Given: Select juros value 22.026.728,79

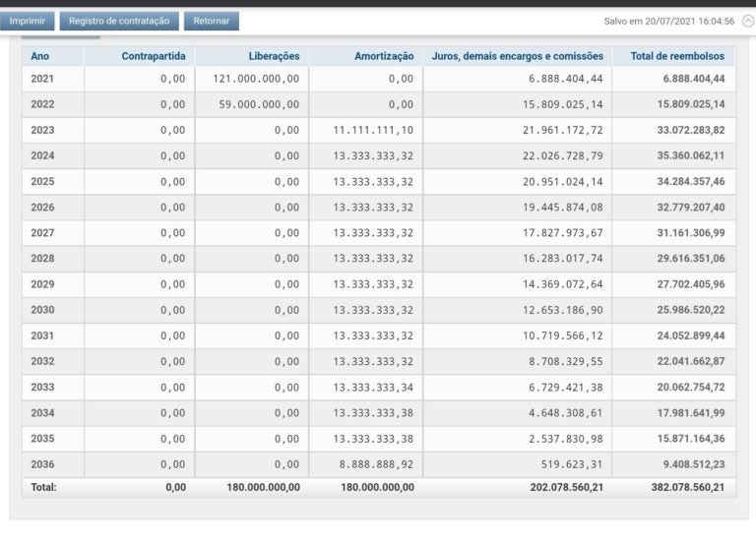Looking at the screenshot, I should coord(563,155).
